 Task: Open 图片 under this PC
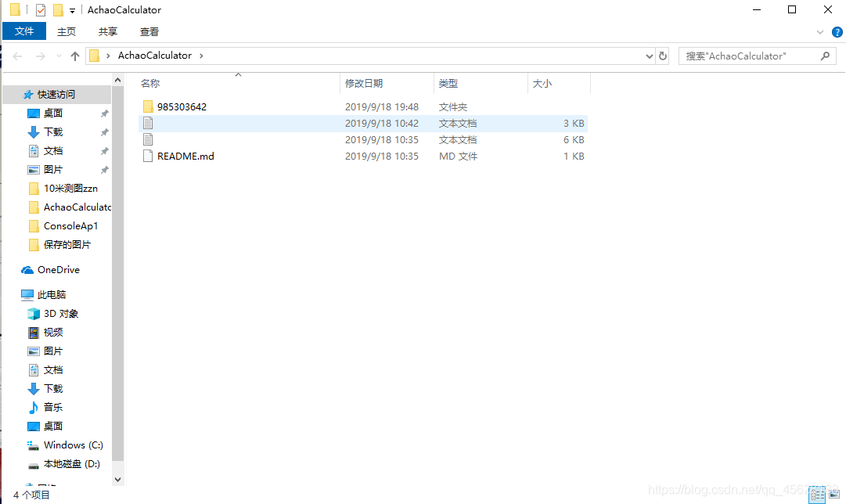[x=53, y=351]
